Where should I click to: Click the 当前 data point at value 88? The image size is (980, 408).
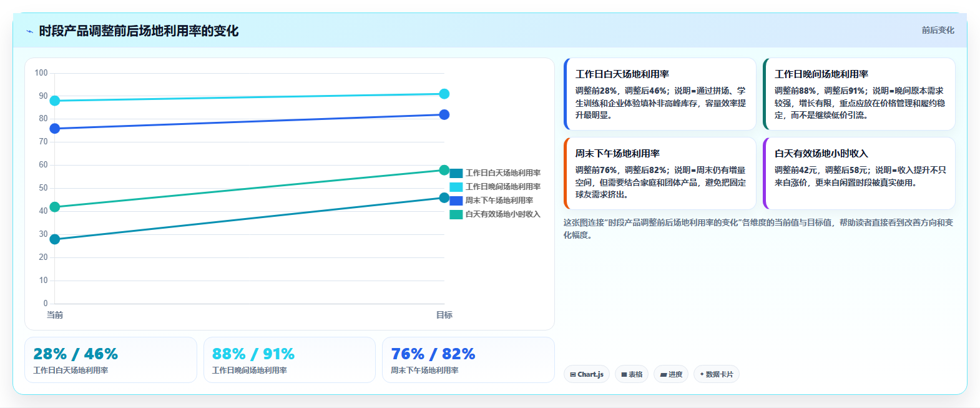pos(55,101)
